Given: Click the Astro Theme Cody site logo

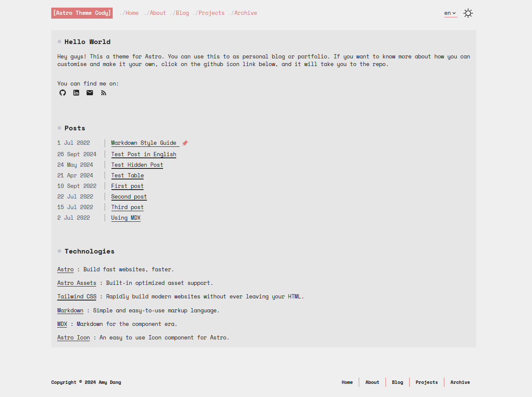Looking at the screenshot, I should pyautogui.click(x=82, y=13).
